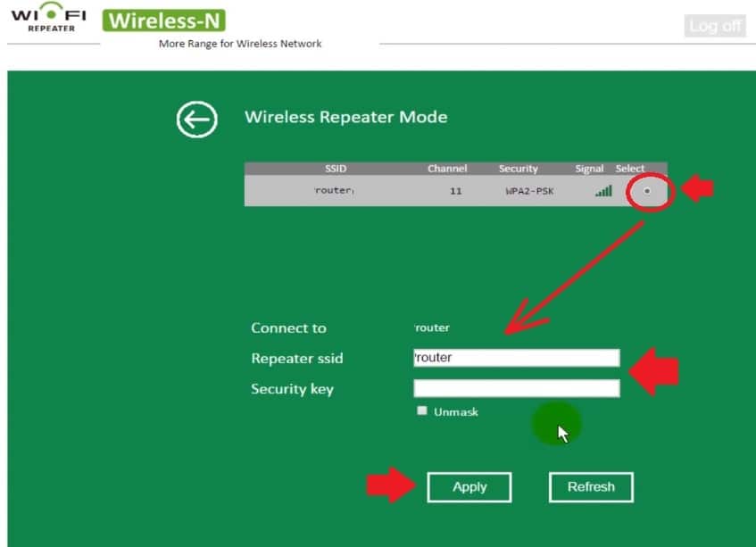Click into the Security key field
Screen dimensions: 756x547
516,388
